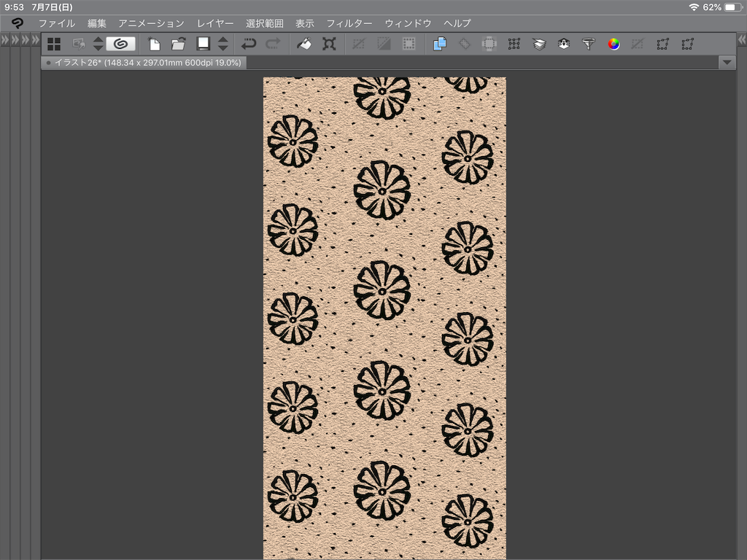Open the color wheel
Viewport: 747px width, 560px height.
[614, 44]
